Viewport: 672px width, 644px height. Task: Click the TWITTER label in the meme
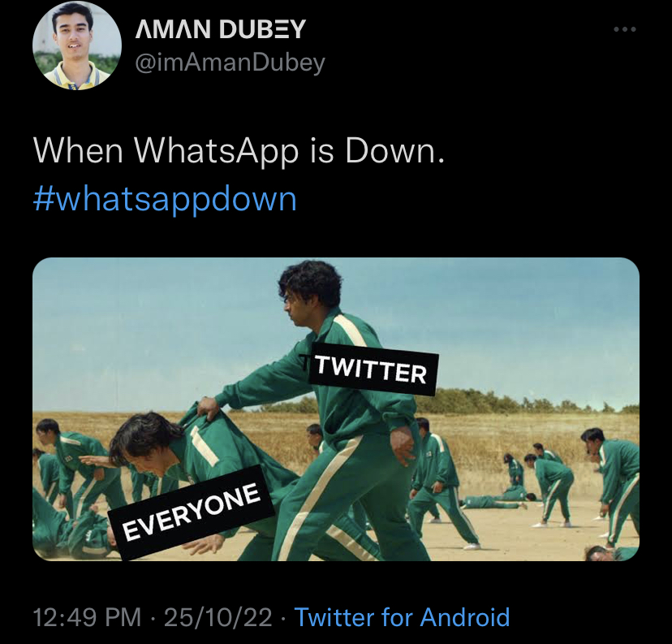tap(373, 369)
